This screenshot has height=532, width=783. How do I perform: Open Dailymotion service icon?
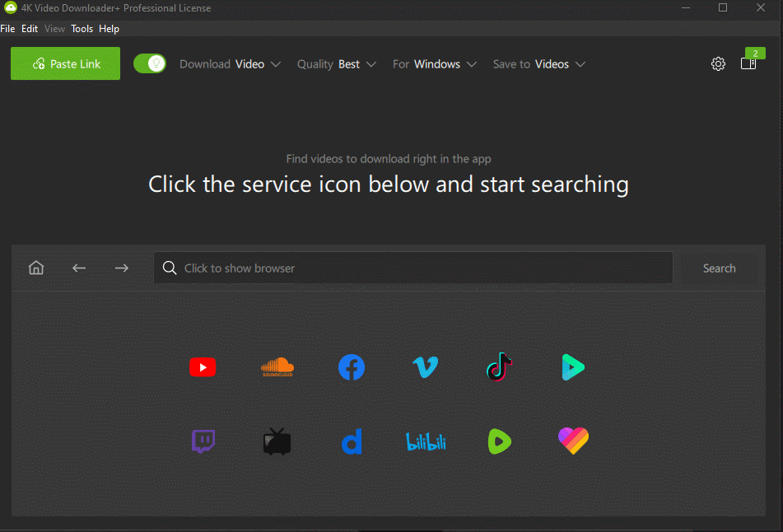[352, 441]
